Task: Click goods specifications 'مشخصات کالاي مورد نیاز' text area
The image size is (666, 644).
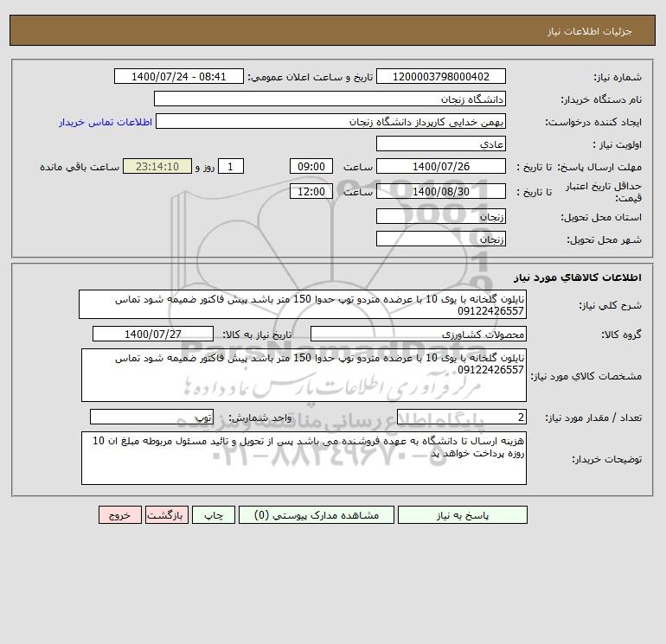Action: point(304,375)
